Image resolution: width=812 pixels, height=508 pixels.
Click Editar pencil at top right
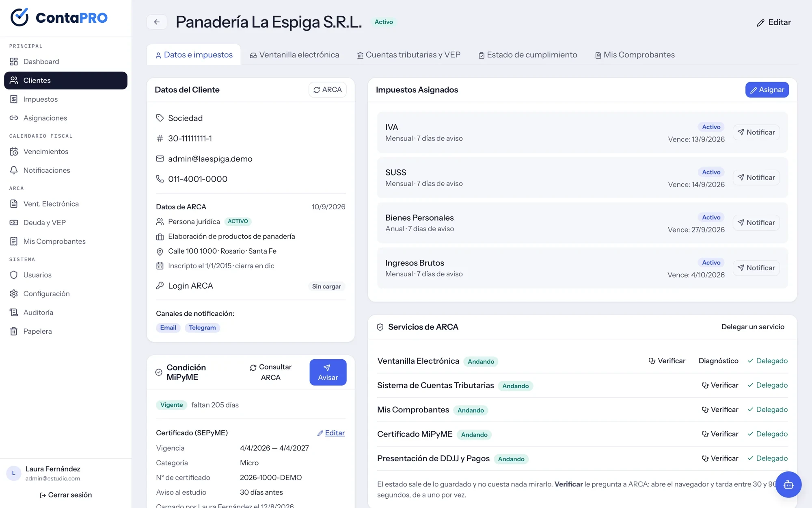[x=774, y=22]
